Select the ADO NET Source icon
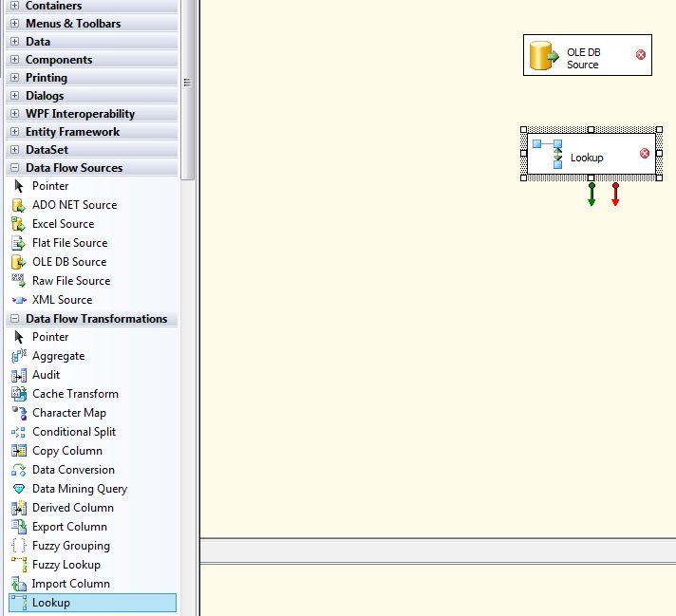This screenshot has height=616, width=676. pos(19,205)
